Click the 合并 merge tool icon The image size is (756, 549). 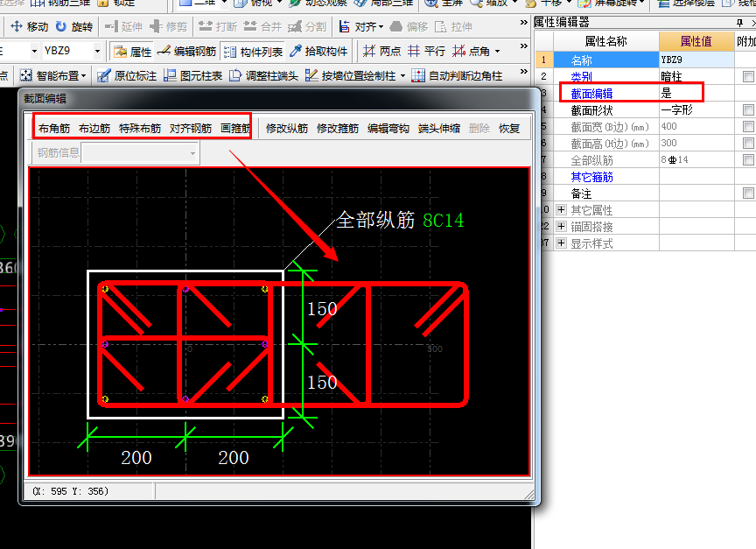(x=250, y=26)
